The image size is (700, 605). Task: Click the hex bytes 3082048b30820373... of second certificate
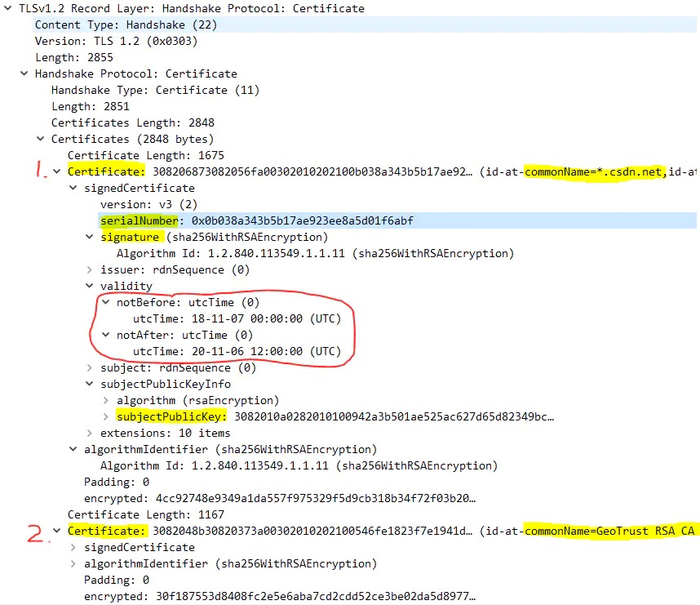(312, 531)
